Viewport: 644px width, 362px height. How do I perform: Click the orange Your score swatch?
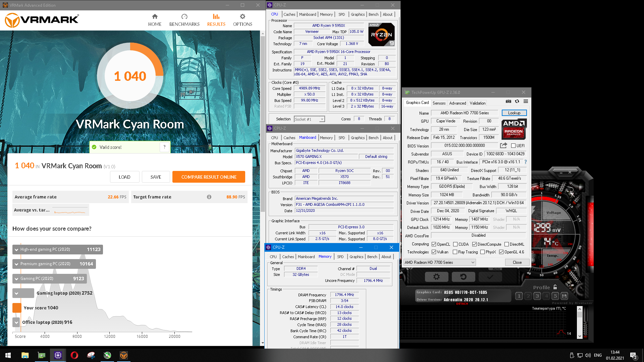pyautogui.click(x=17, y=308)
